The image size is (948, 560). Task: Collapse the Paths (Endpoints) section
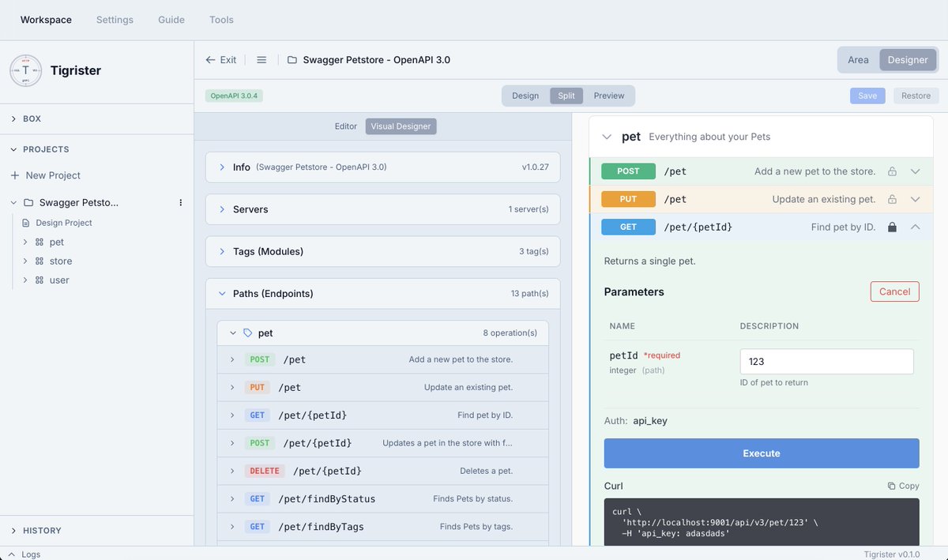(x=222, y=294)
